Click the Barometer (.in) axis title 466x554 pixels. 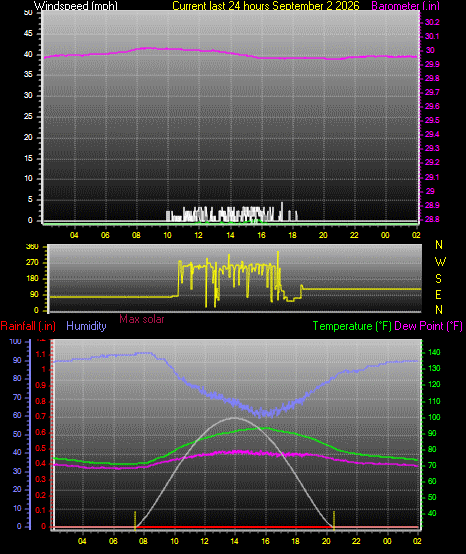(405, 6)
